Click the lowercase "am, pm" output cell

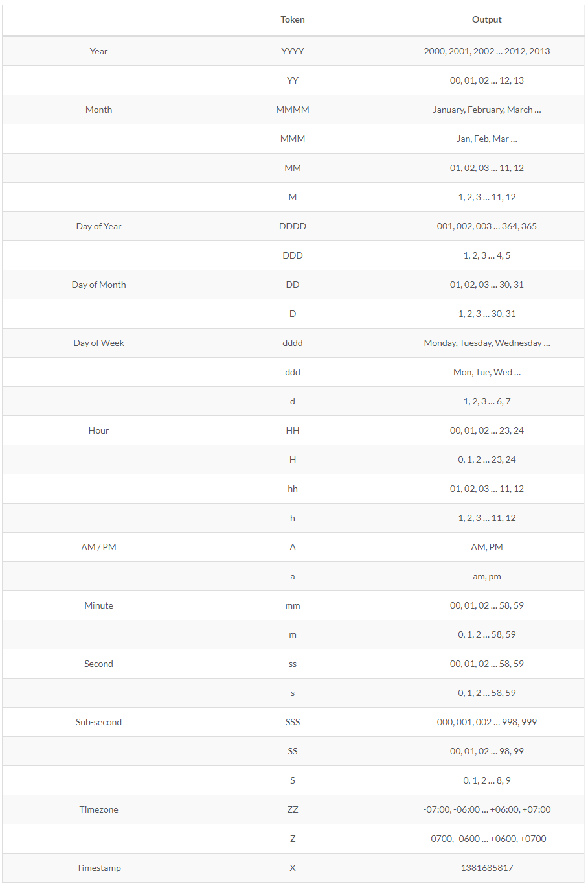point(487,576)
